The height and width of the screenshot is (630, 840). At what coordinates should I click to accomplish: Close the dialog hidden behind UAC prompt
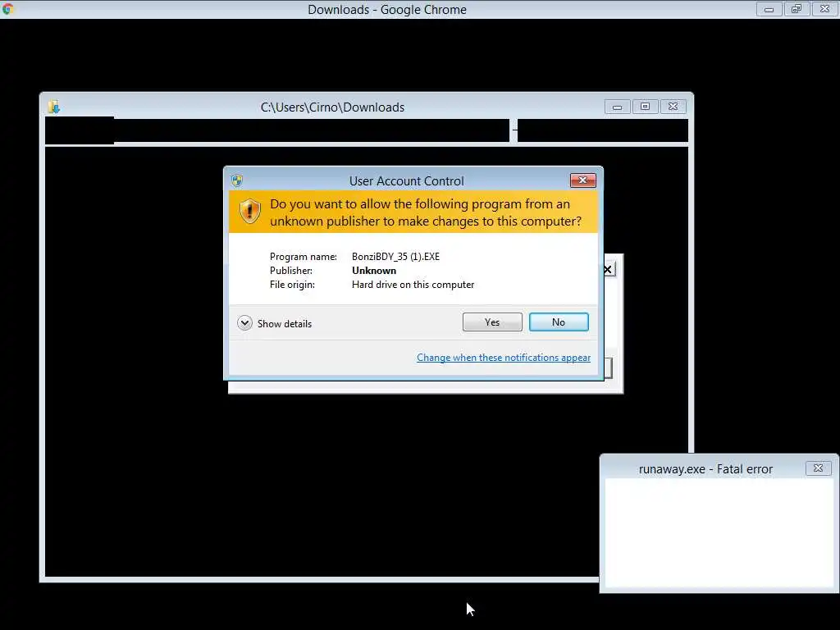click(x=609, y=269)
